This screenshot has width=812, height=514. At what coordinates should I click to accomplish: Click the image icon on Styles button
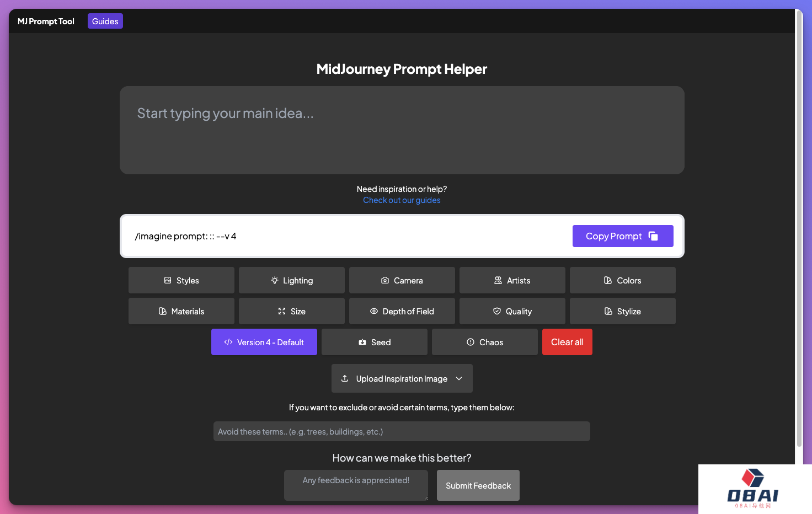(x=168, y=280)
